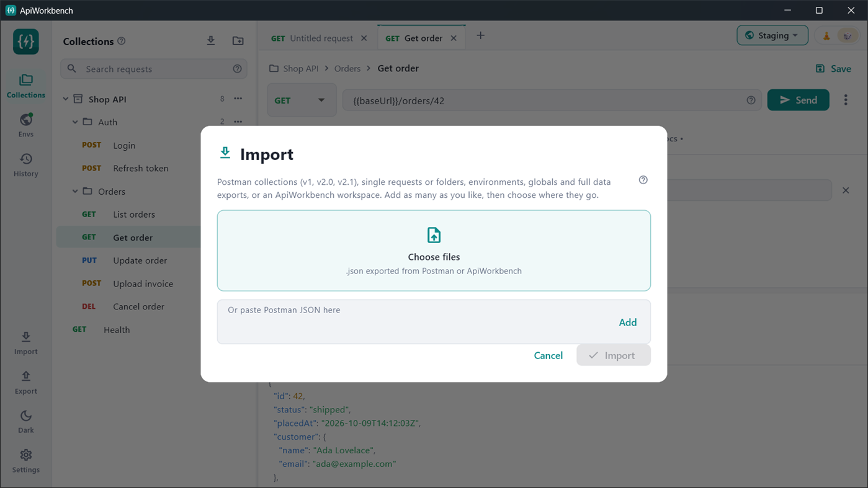Save the request with the Save button
The height and width of the screenshot is (488, 868).
[x=833, y=69]
